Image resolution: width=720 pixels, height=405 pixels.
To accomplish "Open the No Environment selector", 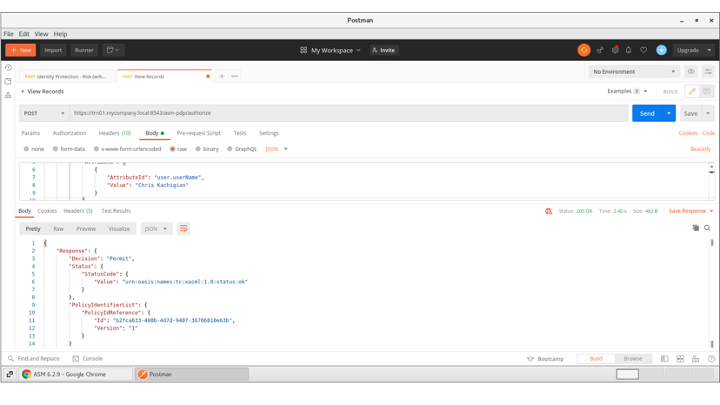I will [x=634, y=72].
